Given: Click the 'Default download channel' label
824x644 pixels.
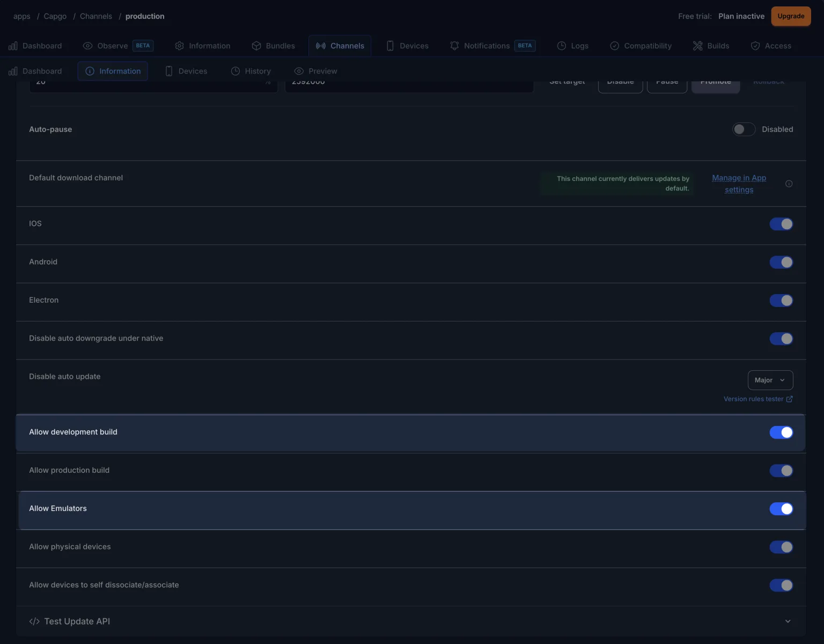Looking at the screenshot, I should (76, 178).
